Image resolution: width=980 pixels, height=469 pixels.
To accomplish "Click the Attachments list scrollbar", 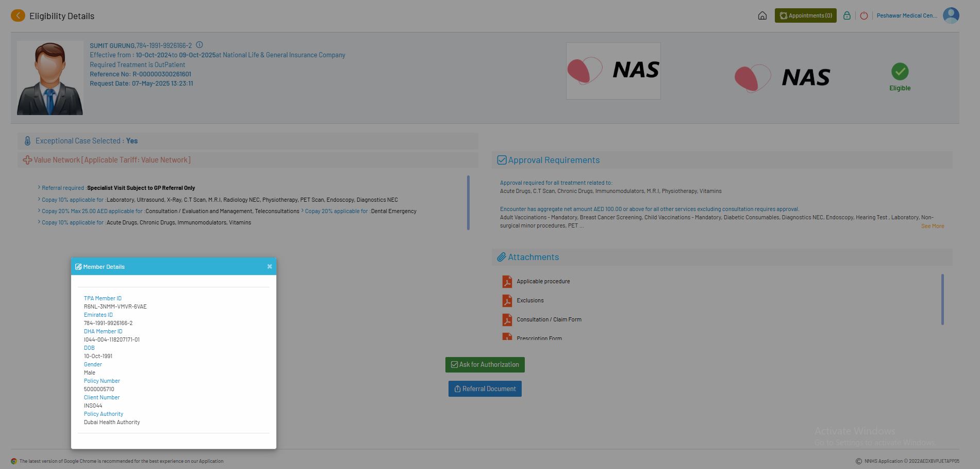I will [x=942, y=299].
